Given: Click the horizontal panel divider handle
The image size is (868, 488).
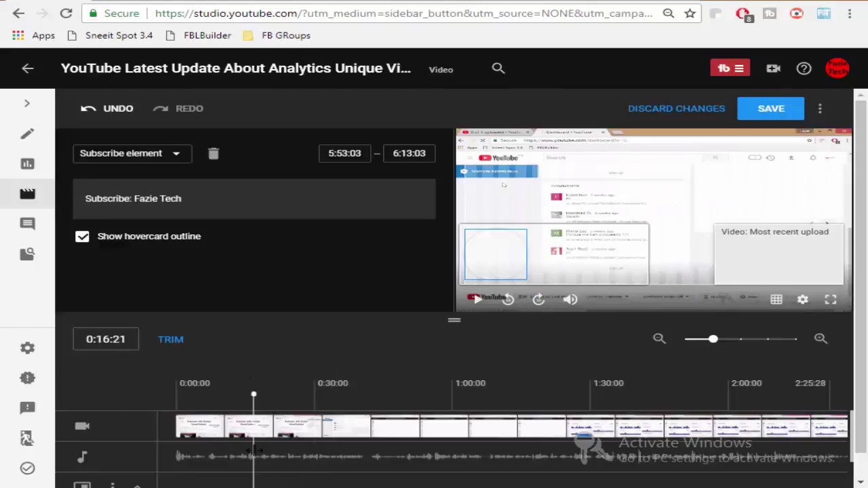Looking at the screenshot, I should point(454,320).
